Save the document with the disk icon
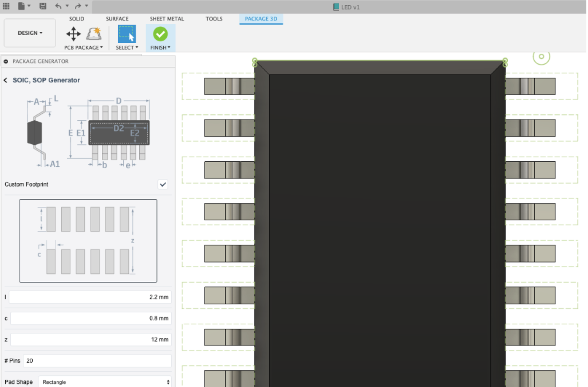588x387 pixels. tap(43, 6)
